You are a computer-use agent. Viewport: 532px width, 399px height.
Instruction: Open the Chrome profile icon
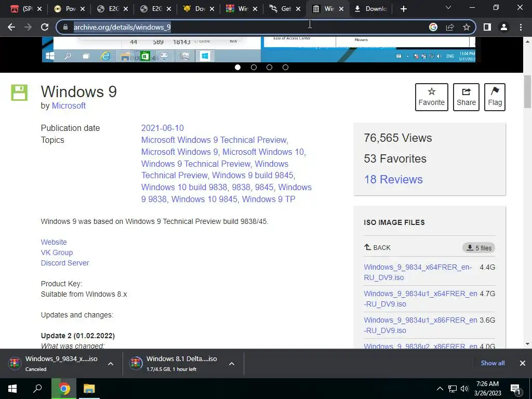coord(504,27)
